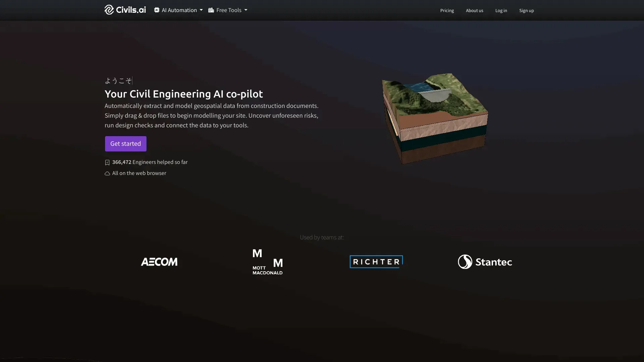
Task: Click the cloud icon beside web browser
Action: point(107,174)
